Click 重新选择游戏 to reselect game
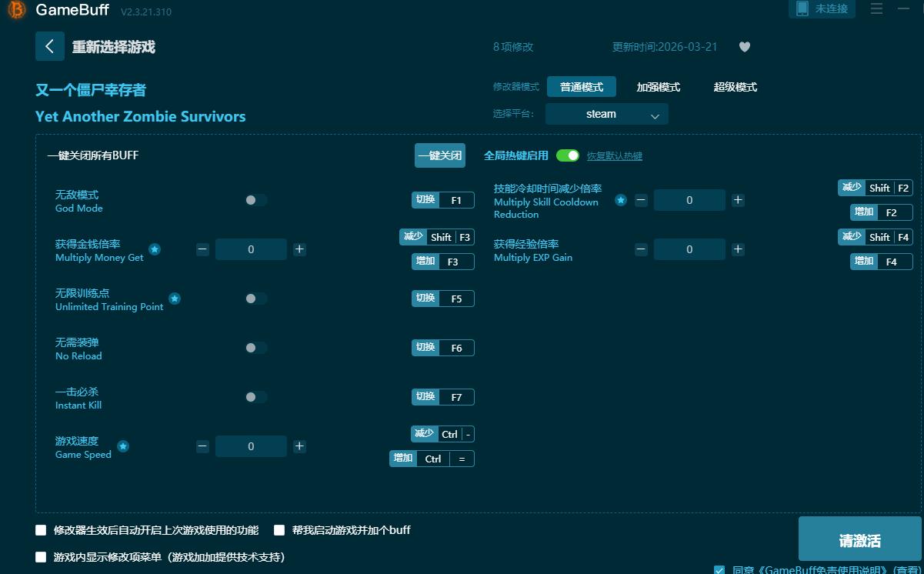Screen dimensions: 924x574 click(114, 47)
